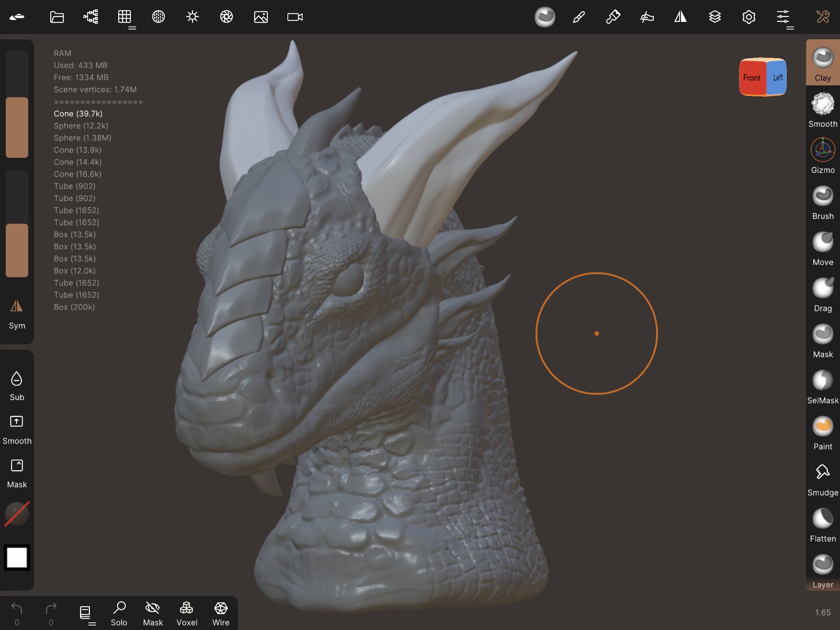Open the Stroke pencil menu
The height and width of the screenshot is (630, 840).
579,17
